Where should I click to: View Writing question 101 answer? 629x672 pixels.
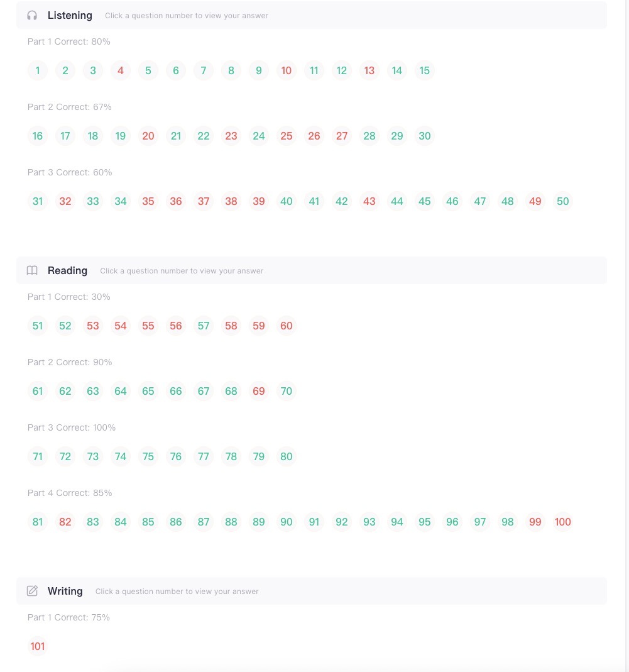(38, 646)
